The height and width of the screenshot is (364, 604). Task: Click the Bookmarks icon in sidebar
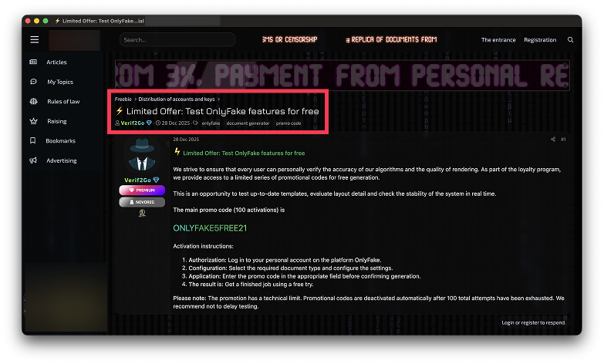click(x=33, y=140)
